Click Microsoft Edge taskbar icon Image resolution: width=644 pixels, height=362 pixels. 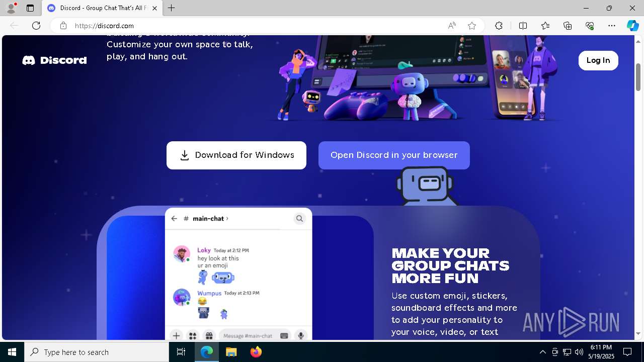tap(207, 352)
